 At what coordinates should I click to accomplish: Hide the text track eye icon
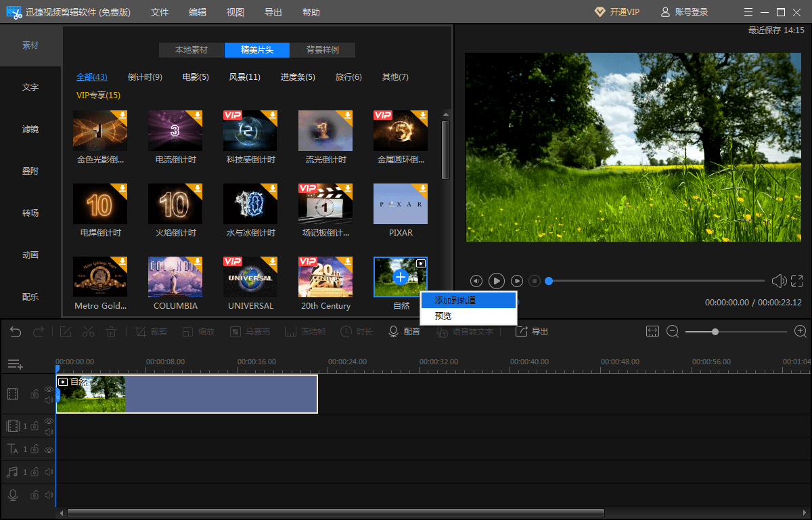pos(49,449)
